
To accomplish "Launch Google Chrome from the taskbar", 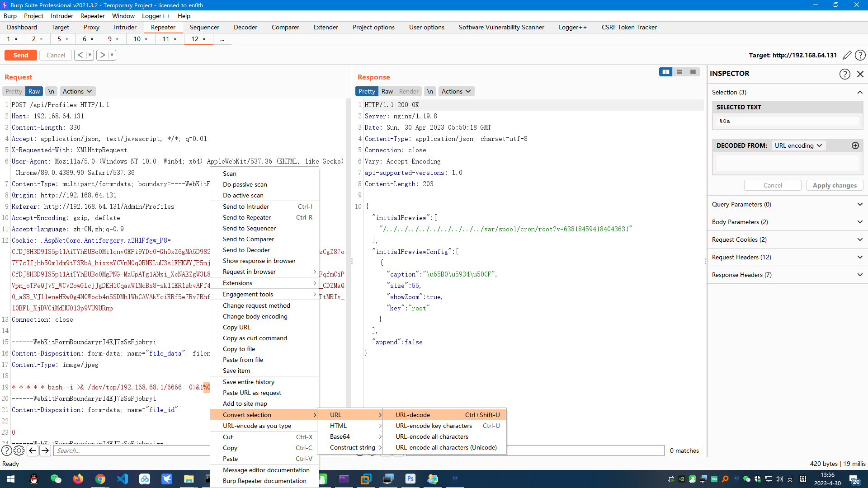I will (100, 479).
